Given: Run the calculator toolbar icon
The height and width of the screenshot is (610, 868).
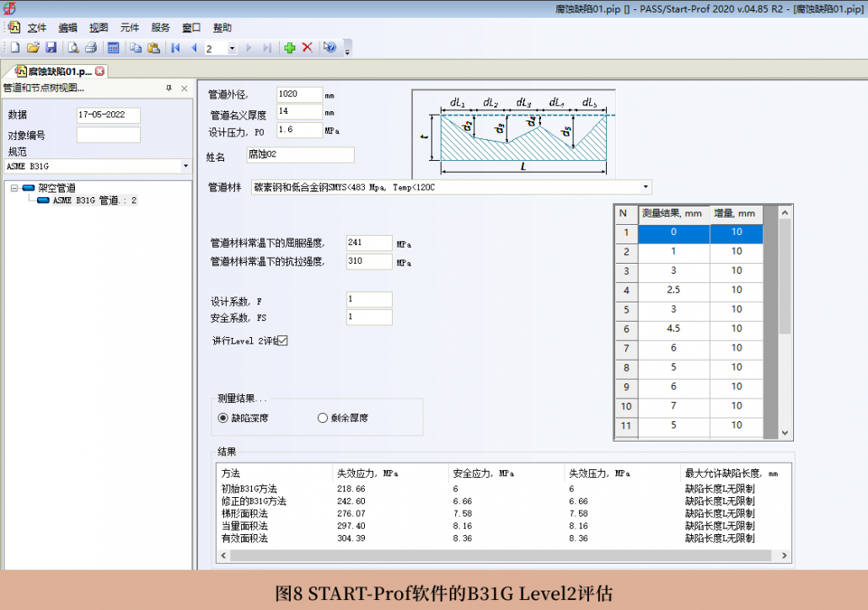Looking at the screenshot, I should [114, 48].
